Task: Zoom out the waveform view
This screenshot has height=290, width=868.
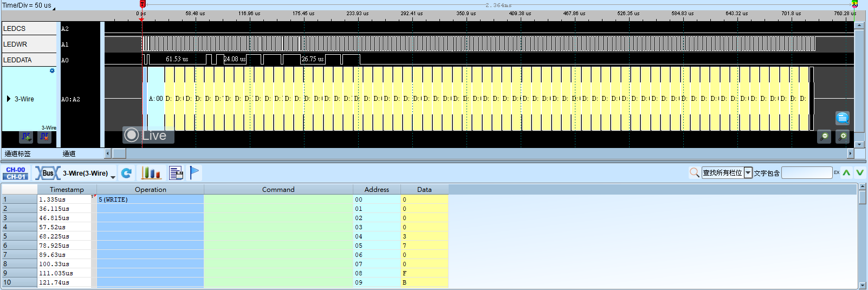Action: point(824,137)
